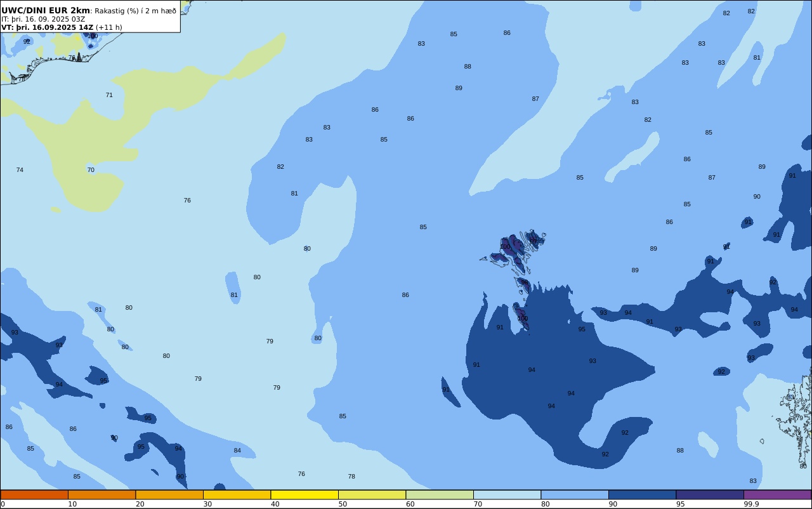Select the navy 95–99.9 legend swatch

tap(710, 494)
